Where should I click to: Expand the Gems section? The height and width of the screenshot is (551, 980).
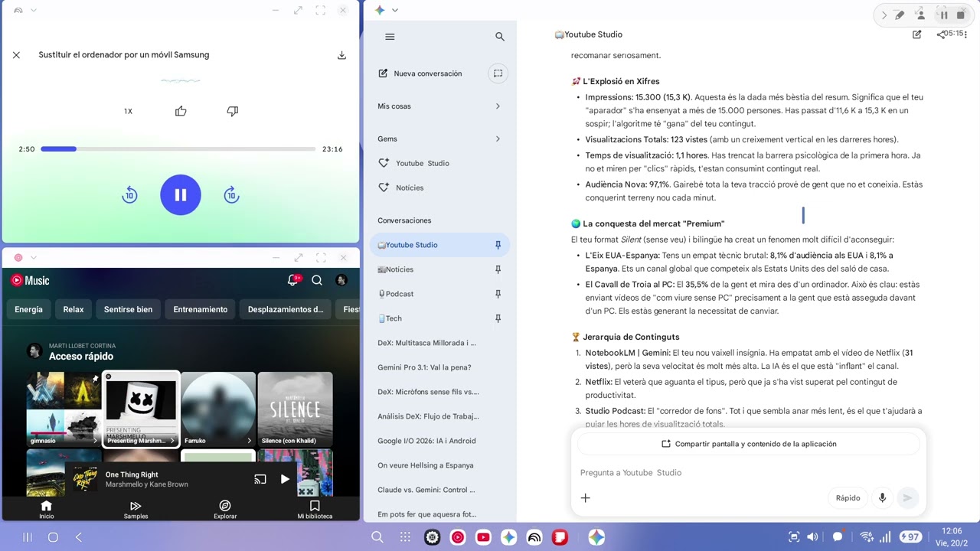coord(498,139)
